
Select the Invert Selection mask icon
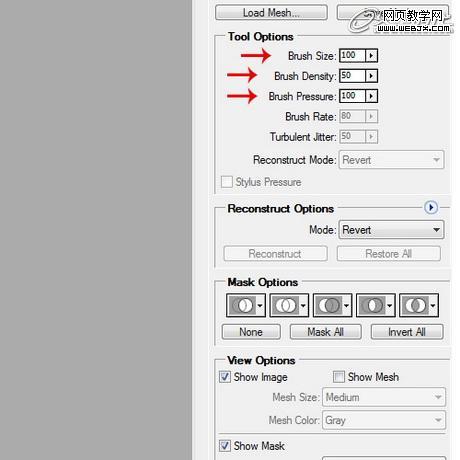pyautogui.click(x=419, y=305)
